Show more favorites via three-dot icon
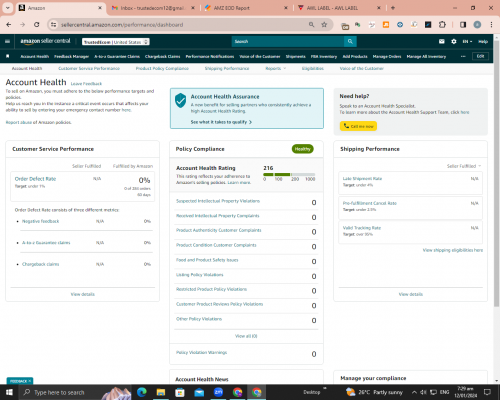The width and height of the screenshot is (500, 400). pos(463,56)
